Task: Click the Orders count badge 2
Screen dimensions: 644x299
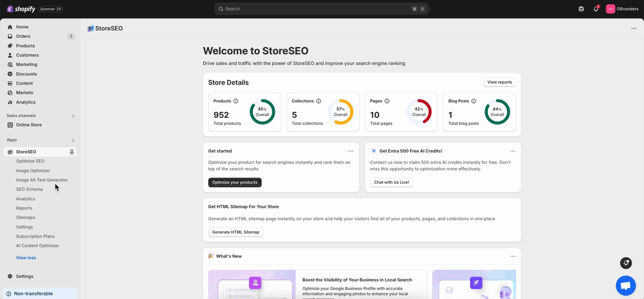Action: tap(71, 36)
